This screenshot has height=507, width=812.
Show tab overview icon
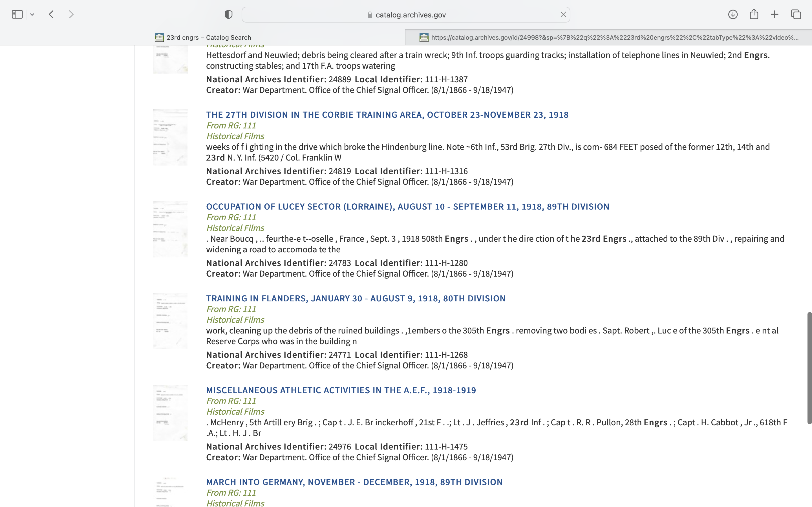point(796,14)
